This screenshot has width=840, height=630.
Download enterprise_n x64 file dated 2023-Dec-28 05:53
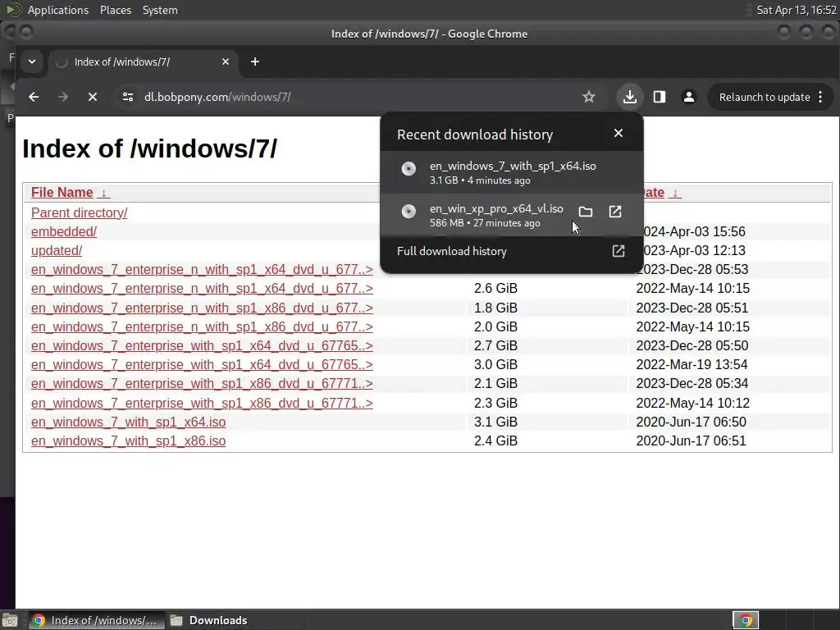pos(202,269)
